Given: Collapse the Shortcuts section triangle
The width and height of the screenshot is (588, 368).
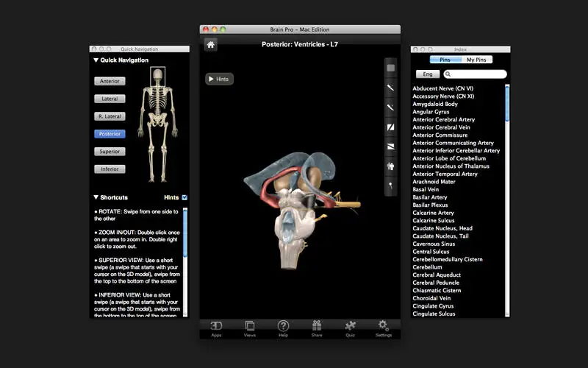Looking at the screenshot, I should pyautogui.click(x=96, y=197).
